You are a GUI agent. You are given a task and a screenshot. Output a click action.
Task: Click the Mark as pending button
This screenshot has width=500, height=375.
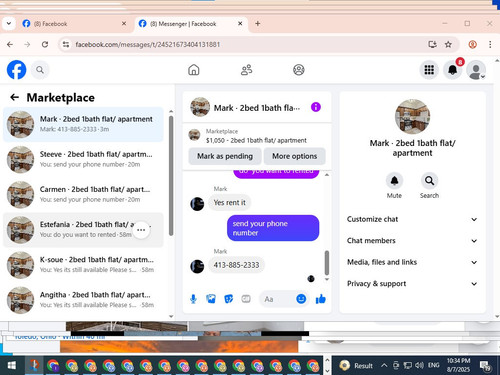[x=225, y=156]
